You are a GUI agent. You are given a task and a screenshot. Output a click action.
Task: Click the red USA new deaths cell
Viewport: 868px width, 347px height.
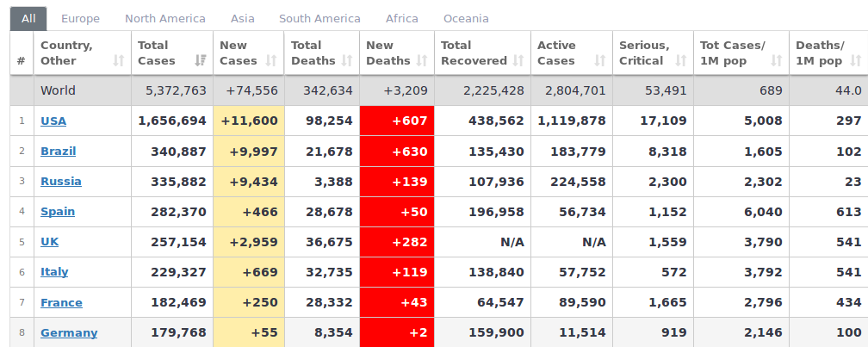397,121
